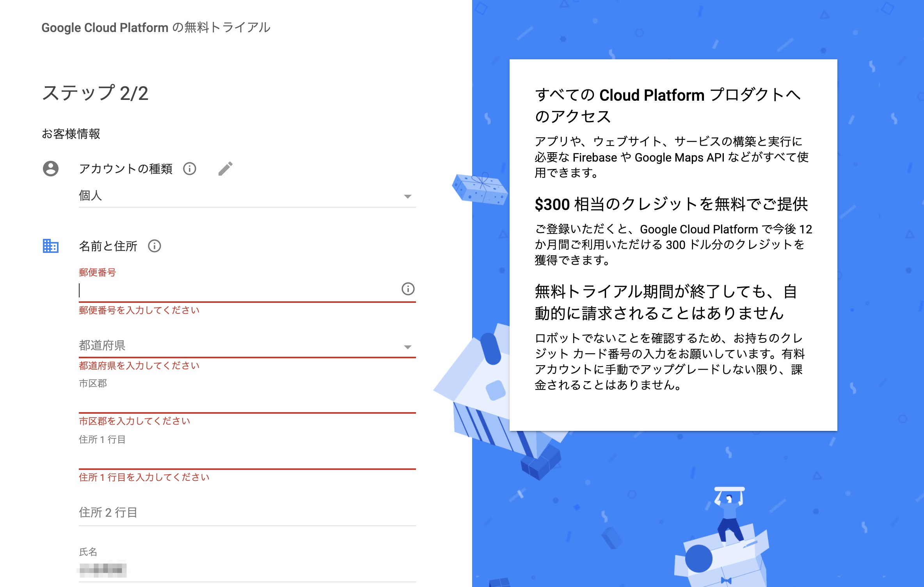
Task: Open info icon in 郵便番号 field
Action: pyautogui.click(x=408, y=289)
